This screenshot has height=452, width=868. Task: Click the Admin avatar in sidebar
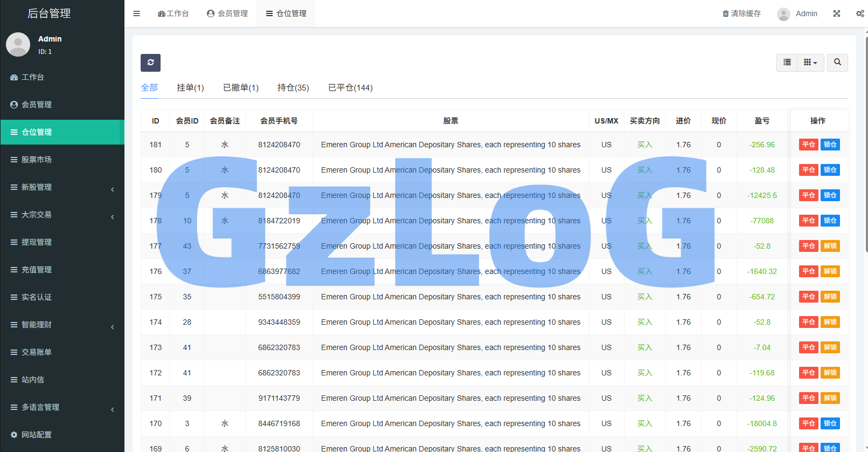click(x=18, y=44)
